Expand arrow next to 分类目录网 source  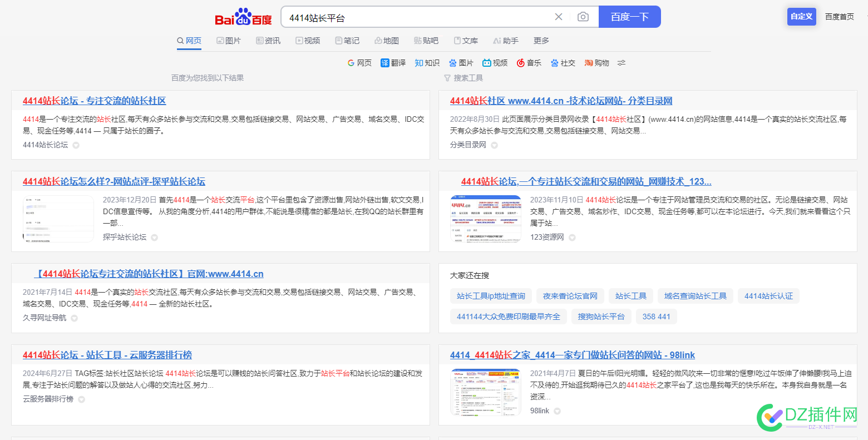click(x=494, y=145)
